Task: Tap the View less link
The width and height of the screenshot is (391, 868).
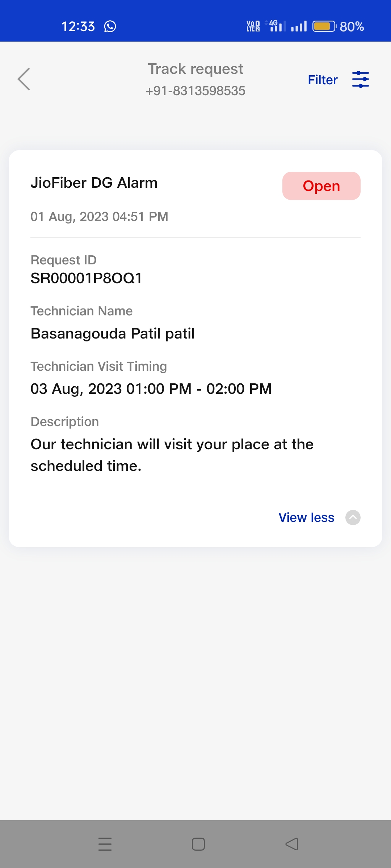Action: point(306,518)
